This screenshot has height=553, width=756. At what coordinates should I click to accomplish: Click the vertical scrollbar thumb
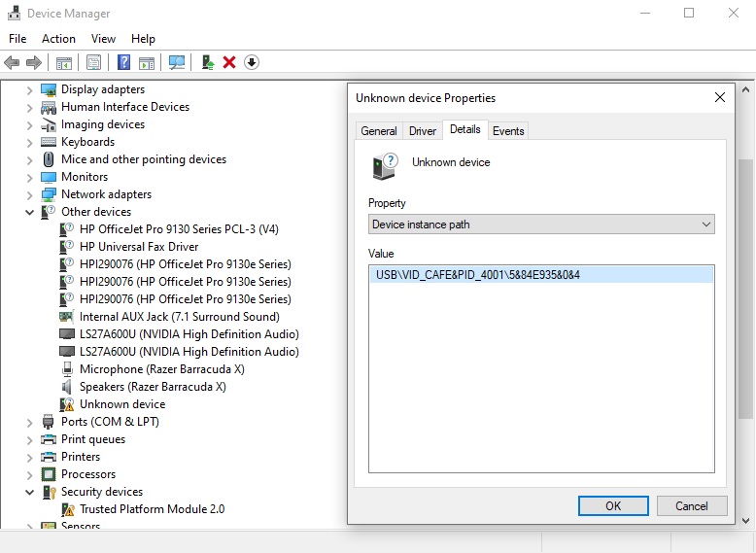pos(745,290)
